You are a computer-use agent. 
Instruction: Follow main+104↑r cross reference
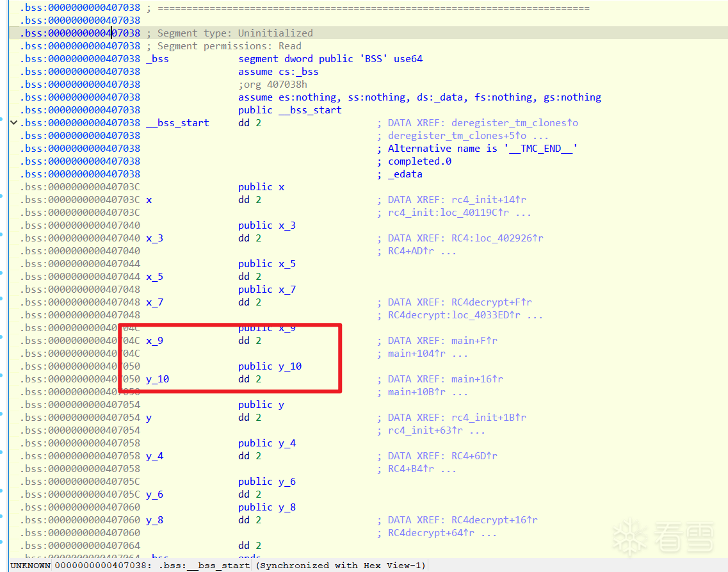(416, 354)
